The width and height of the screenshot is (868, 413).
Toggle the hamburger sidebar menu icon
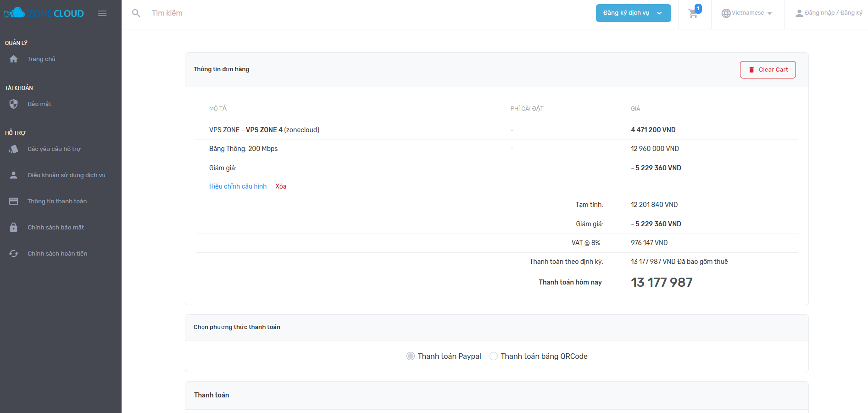[102, 13]
